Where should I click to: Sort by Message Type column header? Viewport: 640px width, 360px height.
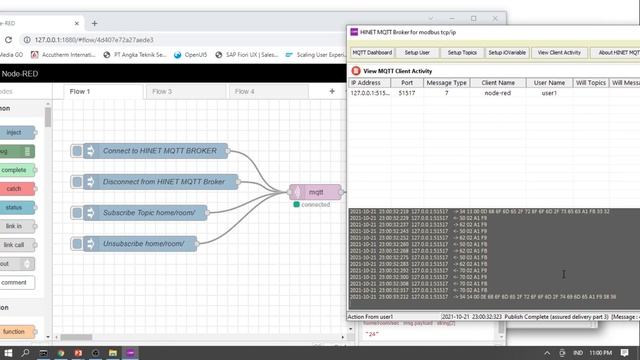pyautogui.click(x=447, y=83)
